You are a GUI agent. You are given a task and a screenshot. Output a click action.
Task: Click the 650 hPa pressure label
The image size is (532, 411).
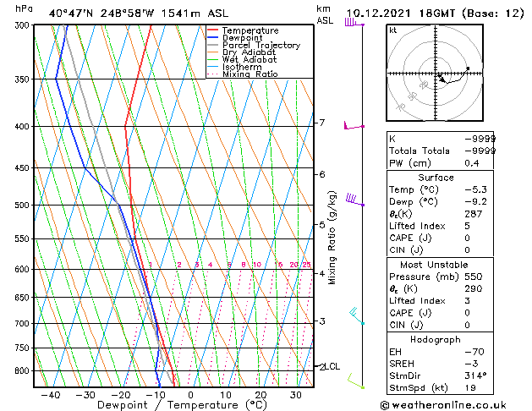(24, 298)
